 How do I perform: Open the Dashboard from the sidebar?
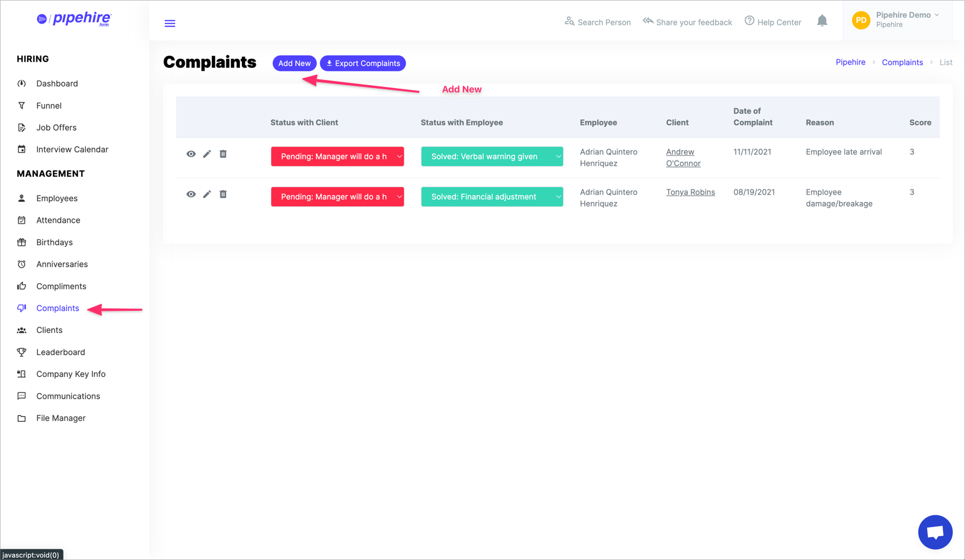coord(57,83)
